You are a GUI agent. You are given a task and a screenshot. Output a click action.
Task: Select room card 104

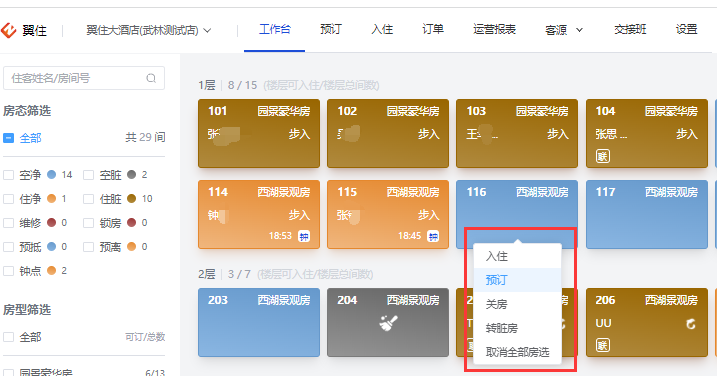click(x=647, y=134)
